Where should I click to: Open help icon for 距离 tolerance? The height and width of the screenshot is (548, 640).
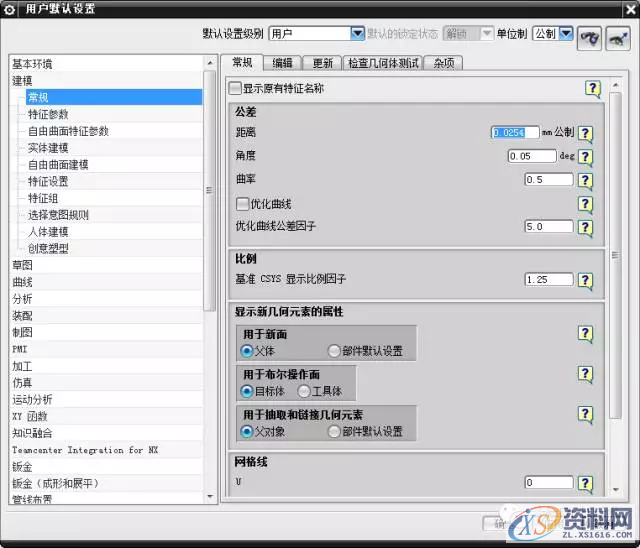click(585, 133)
